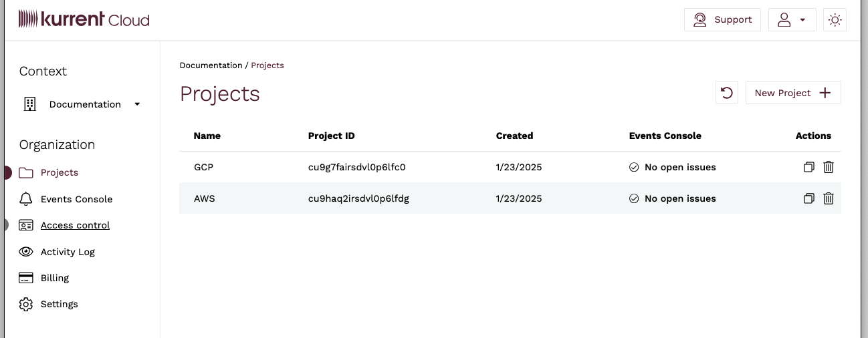Screen dimensions: 868x338
Task: Copy the GCP project ID icon
Action: coord(808,167)
